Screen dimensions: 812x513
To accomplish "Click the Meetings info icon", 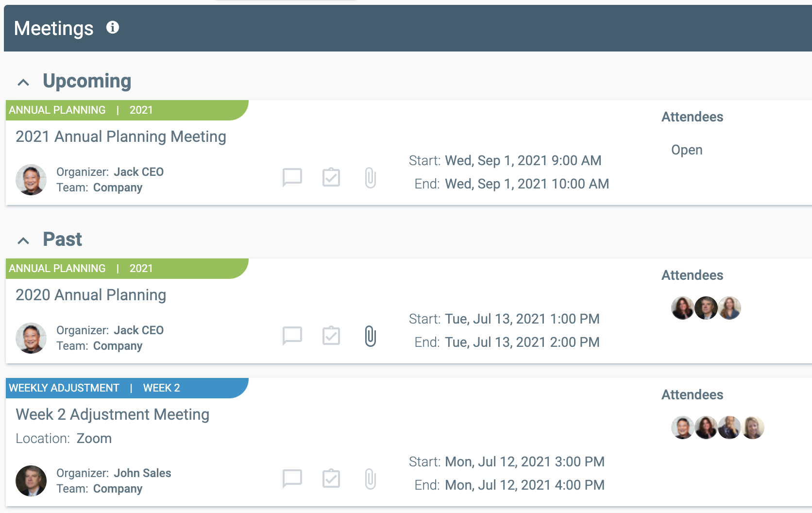I will pos(113,28).
